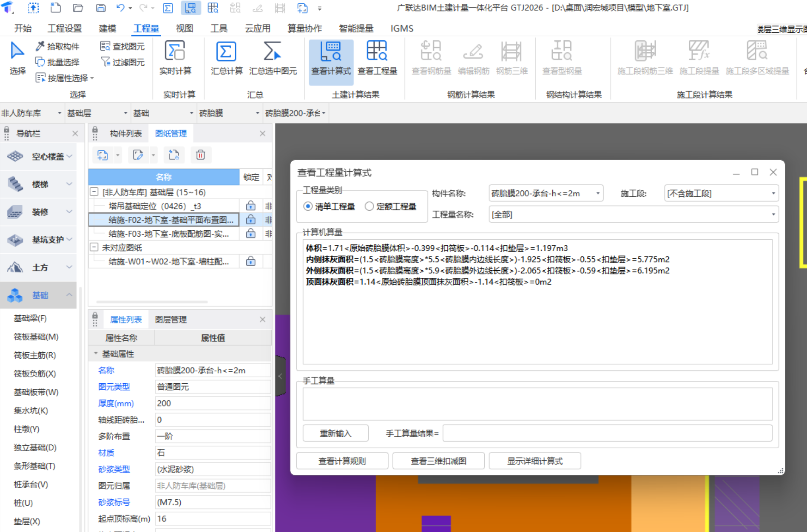
Task: Click the 手工算量结果 input field
Action: [608, 433]
